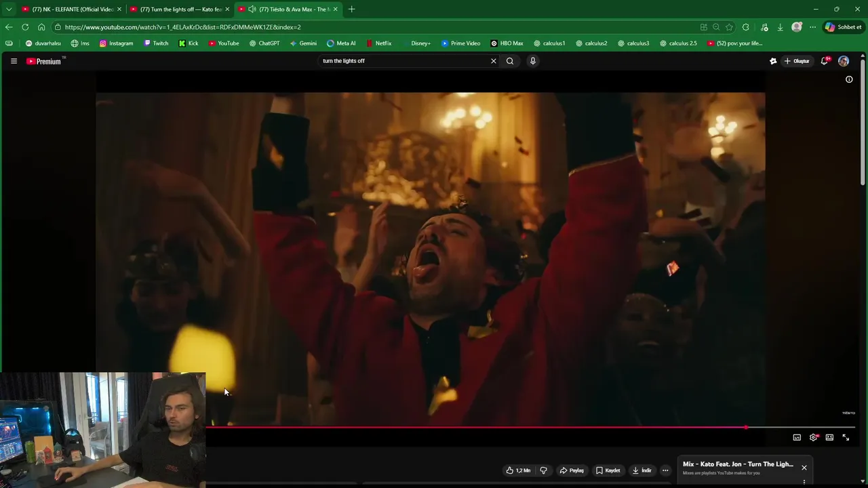Go to browser home page

[x=41, y=27]
